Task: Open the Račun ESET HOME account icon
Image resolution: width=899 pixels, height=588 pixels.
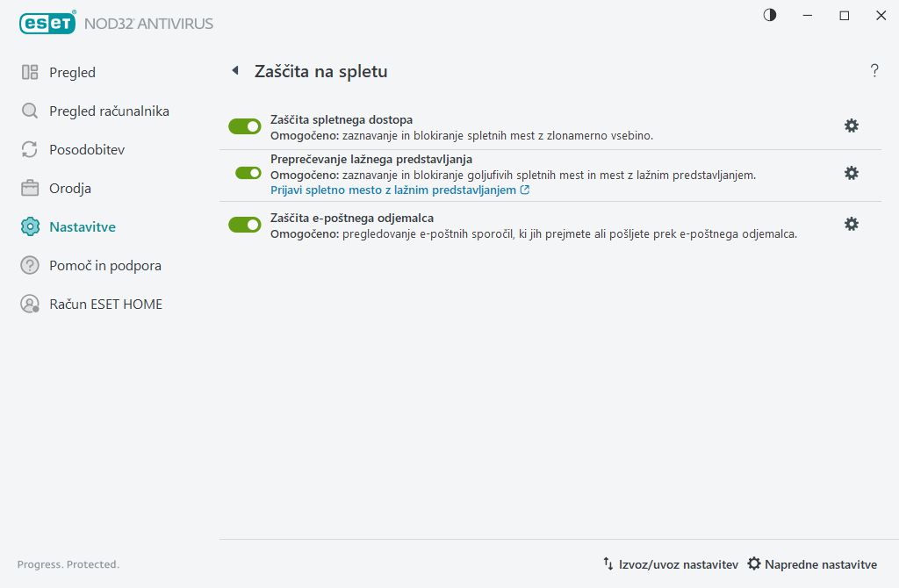Action: [x=30, y=304]
